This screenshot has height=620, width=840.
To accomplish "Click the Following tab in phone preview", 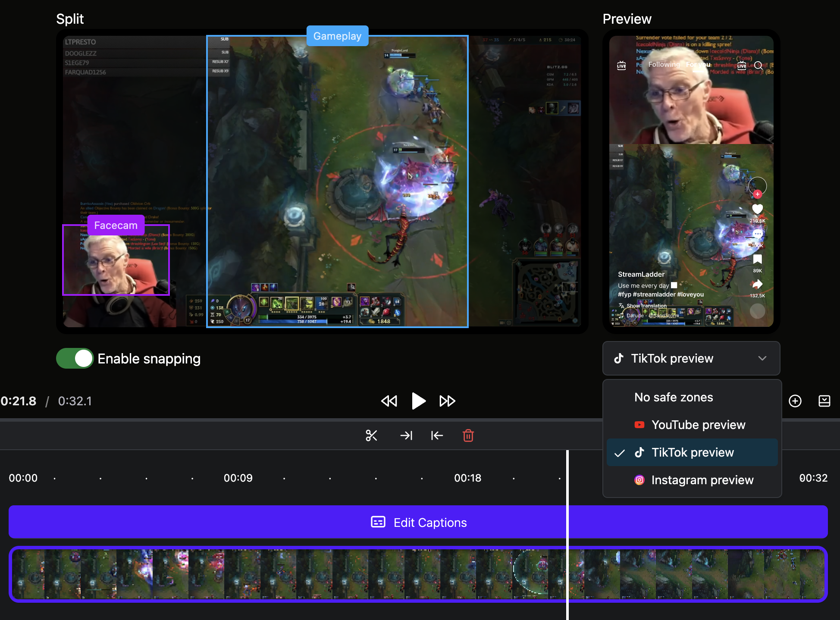I will (664, 64).
